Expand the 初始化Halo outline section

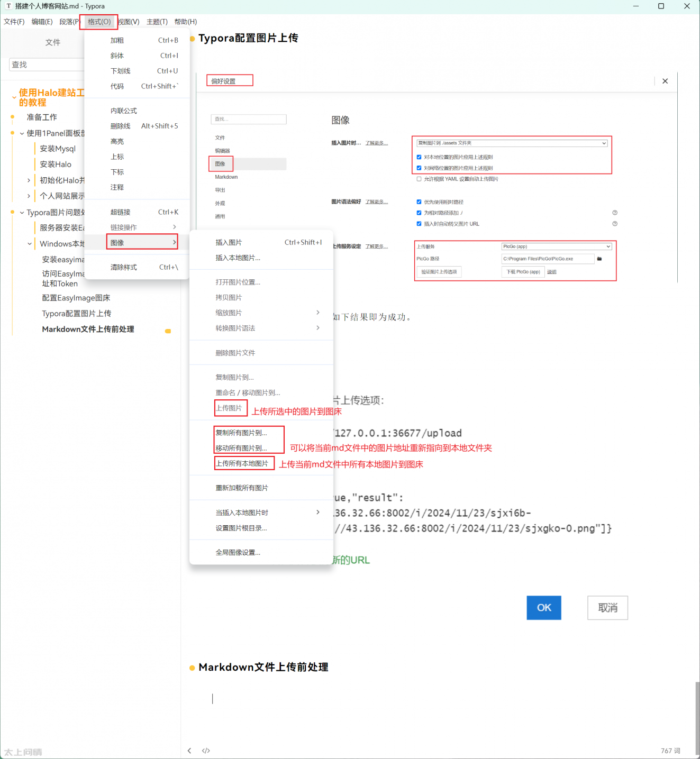click(29, 180)
